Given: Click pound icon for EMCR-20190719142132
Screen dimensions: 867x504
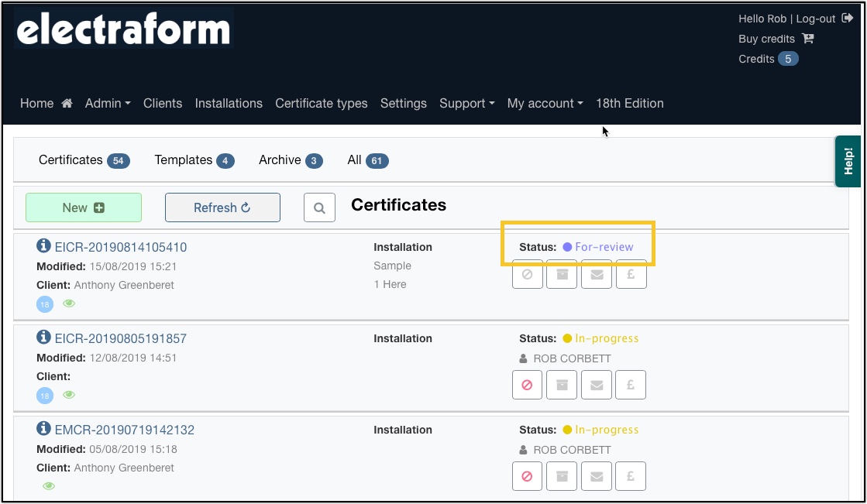Looking at the screenshot, I should coord(631,476).
